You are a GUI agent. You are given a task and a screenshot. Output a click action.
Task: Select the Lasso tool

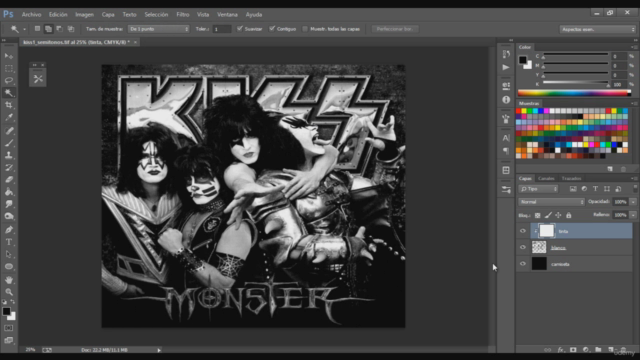pos(9,80)
